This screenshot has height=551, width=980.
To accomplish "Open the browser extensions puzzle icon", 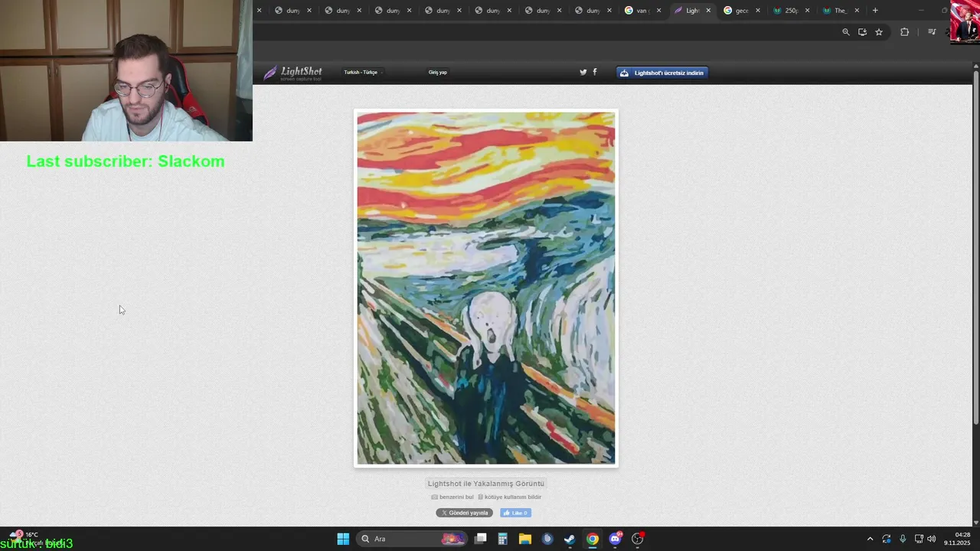I will pyautogui.click(x=904, y=32).
